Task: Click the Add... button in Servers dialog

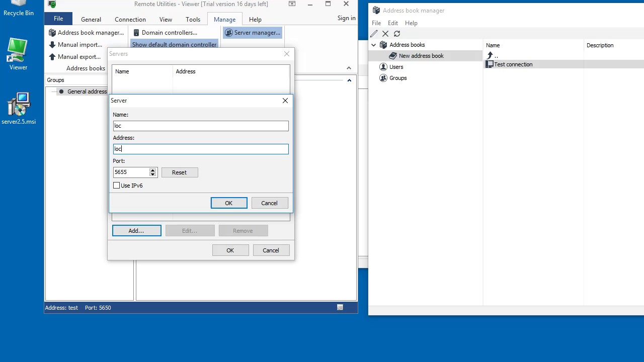Action: [x=136, y=231]
